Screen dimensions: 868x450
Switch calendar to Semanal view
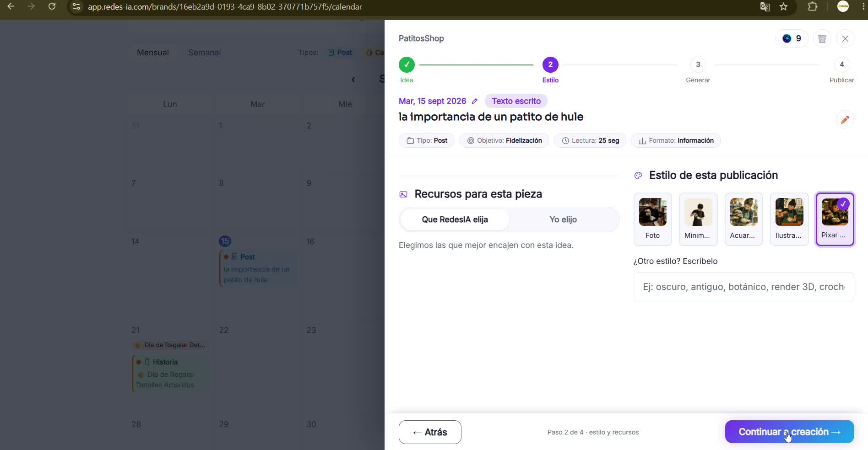click(x=205, y=53)
